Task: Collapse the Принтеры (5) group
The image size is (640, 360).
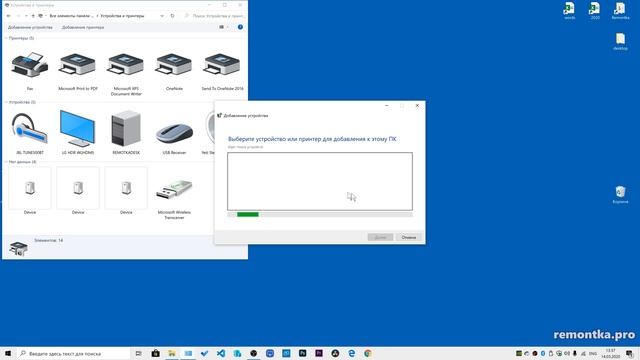Action: [x=6, y=38]
